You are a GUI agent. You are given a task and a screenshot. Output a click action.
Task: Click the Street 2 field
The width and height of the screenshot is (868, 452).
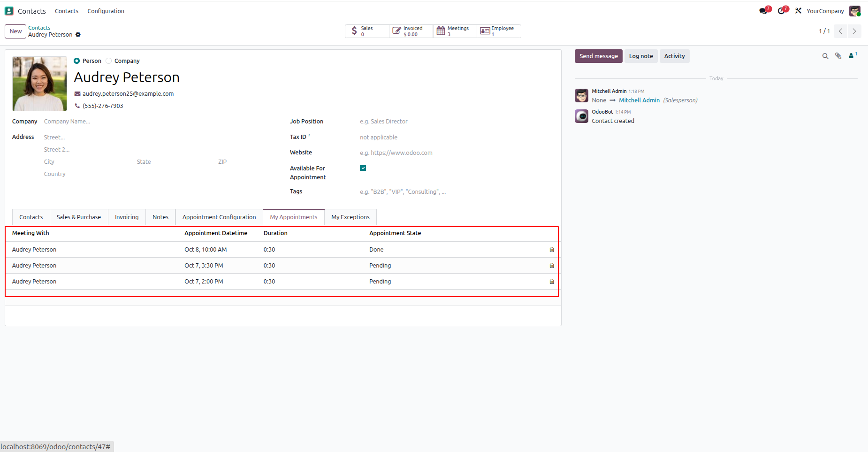coord(160,150)
